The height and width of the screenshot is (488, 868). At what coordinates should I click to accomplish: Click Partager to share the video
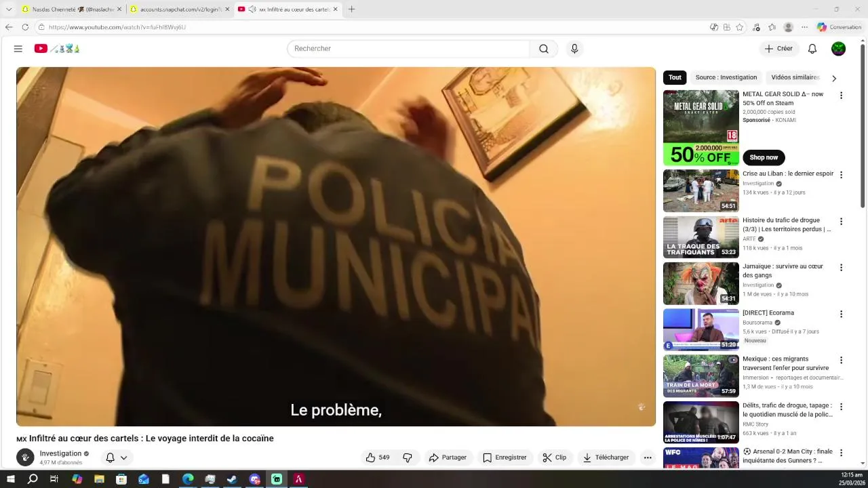(x=448, y=457)
